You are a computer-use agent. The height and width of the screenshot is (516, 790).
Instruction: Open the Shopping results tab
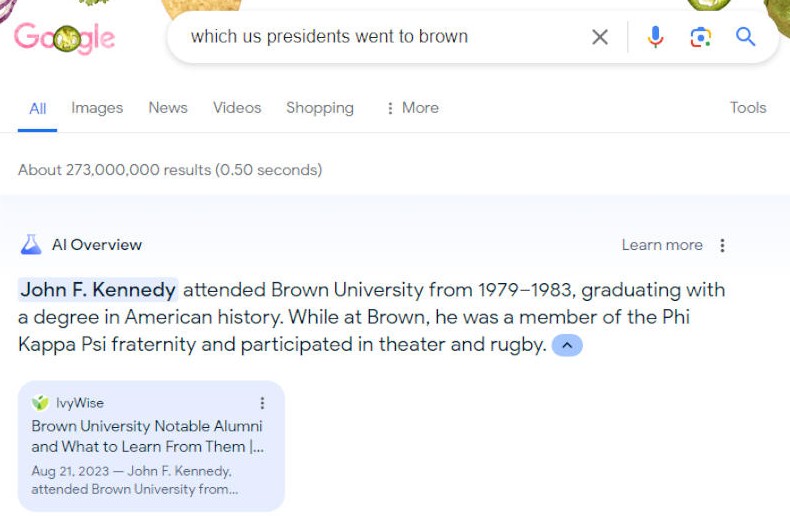[x=320, y=108]
